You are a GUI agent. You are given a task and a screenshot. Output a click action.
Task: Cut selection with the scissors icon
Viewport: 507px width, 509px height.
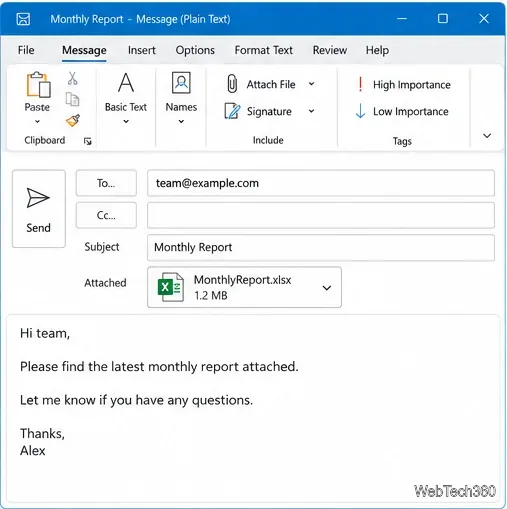point(72,79)
